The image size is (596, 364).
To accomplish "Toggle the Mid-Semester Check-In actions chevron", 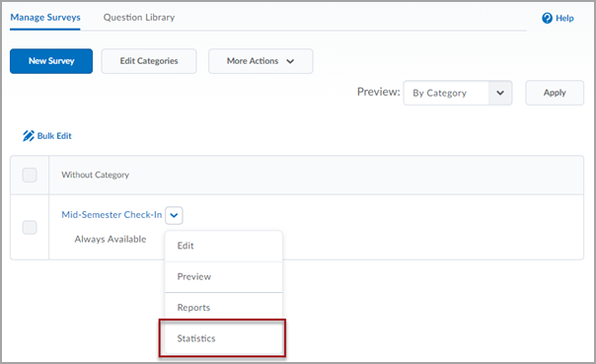I will click(174, 215).
